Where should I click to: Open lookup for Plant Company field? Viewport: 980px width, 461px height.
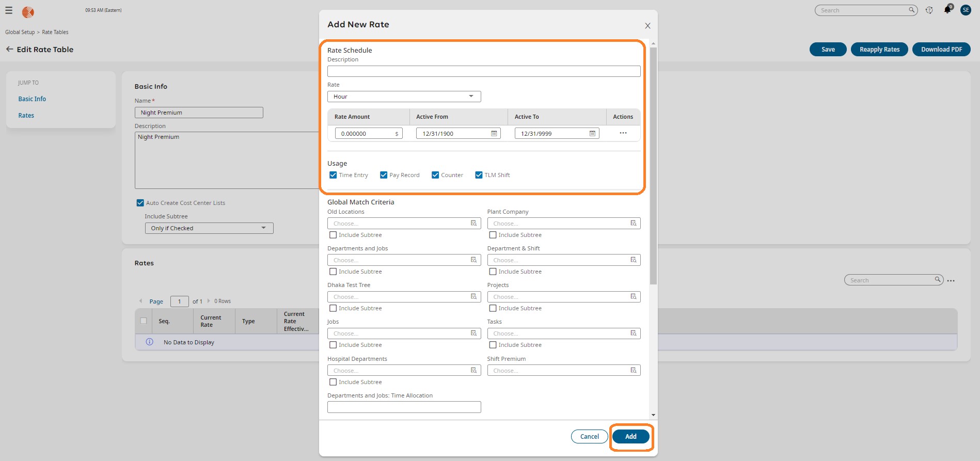633,224
